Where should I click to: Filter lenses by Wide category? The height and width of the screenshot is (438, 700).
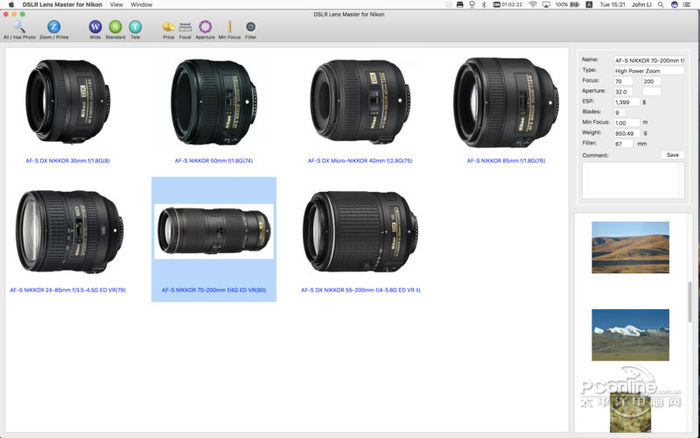tap(95, 27)
